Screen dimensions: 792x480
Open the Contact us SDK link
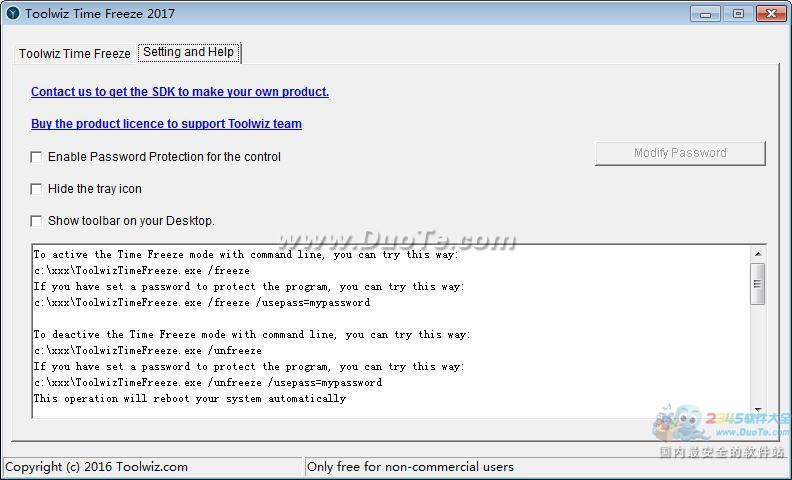pyautogui.click(x=180, y=91)
